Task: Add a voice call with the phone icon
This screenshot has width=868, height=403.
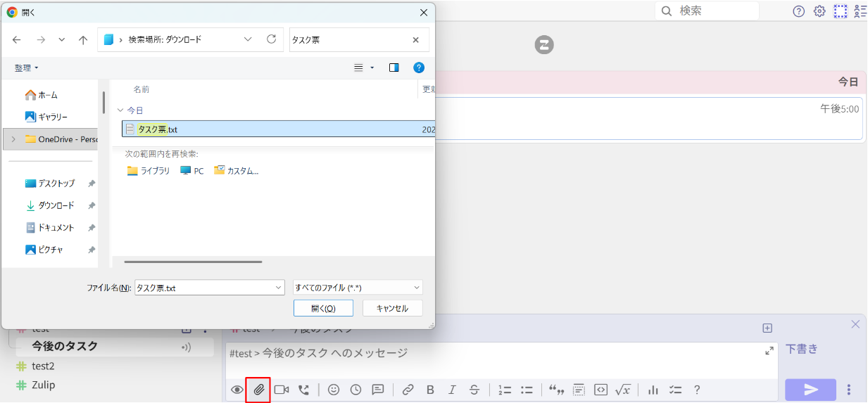Action: (x=303, y=390)
